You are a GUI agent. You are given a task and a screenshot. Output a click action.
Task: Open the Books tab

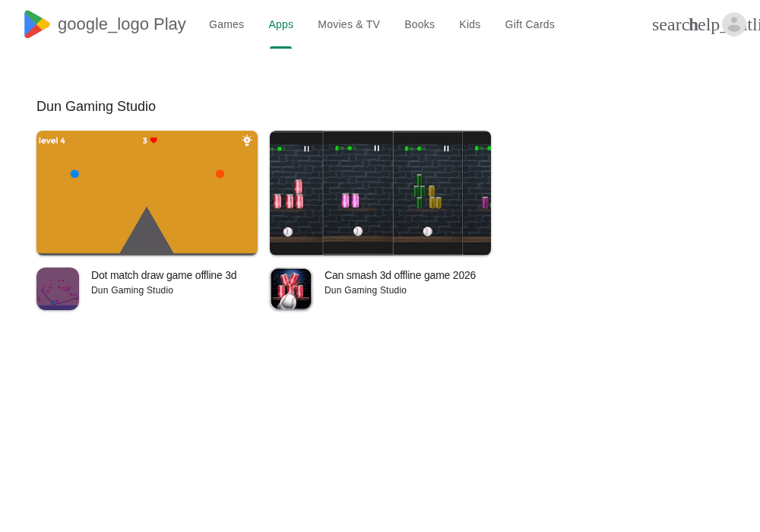(420, 24)
